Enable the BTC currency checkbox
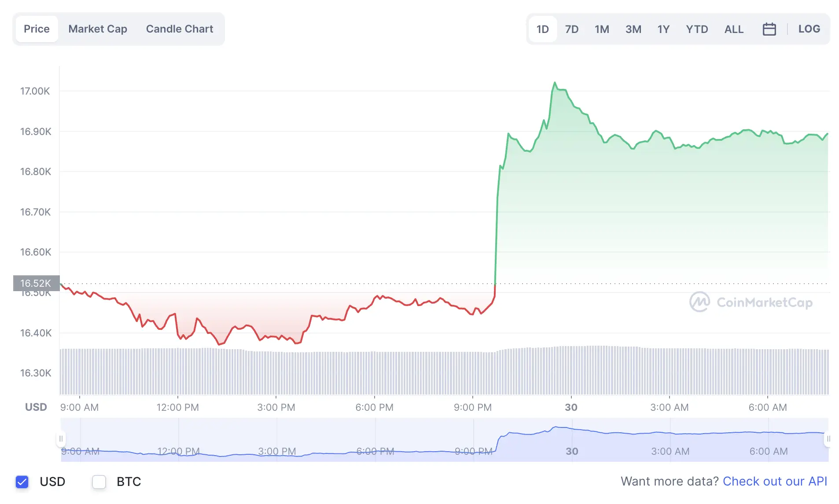The width and height of the screenshot is (839, 504). 99,482
